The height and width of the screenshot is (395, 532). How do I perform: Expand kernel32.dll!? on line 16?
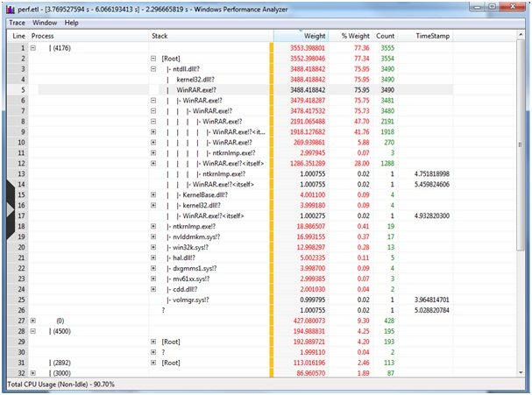tap(153, 206)
